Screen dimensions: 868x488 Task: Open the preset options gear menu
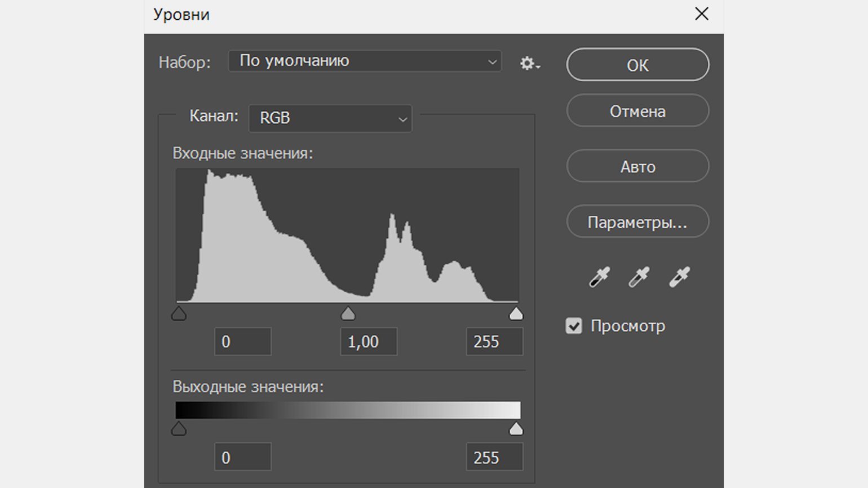click(529, 63)
